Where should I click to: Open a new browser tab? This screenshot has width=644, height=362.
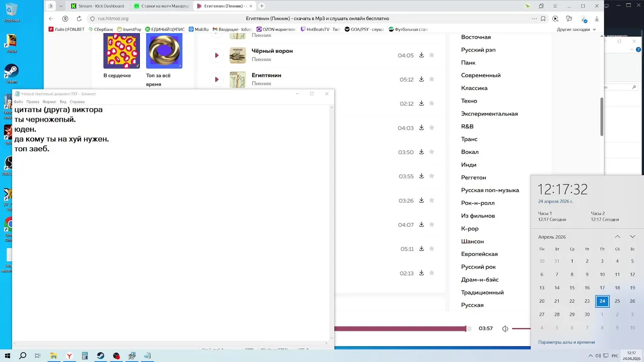[262, 6]
